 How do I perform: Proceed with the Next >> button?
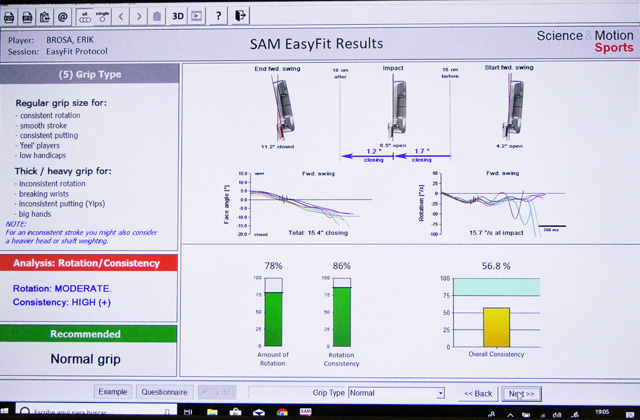(x=521, y=394)
